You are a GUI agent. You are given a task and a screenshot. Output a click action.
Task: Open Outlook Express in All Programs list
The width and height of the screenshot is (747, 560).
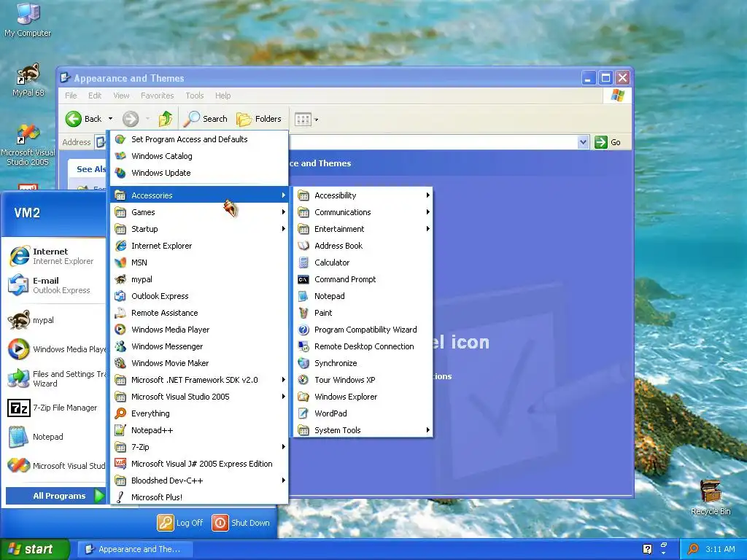pyautogui.click(x=199, y=296)
